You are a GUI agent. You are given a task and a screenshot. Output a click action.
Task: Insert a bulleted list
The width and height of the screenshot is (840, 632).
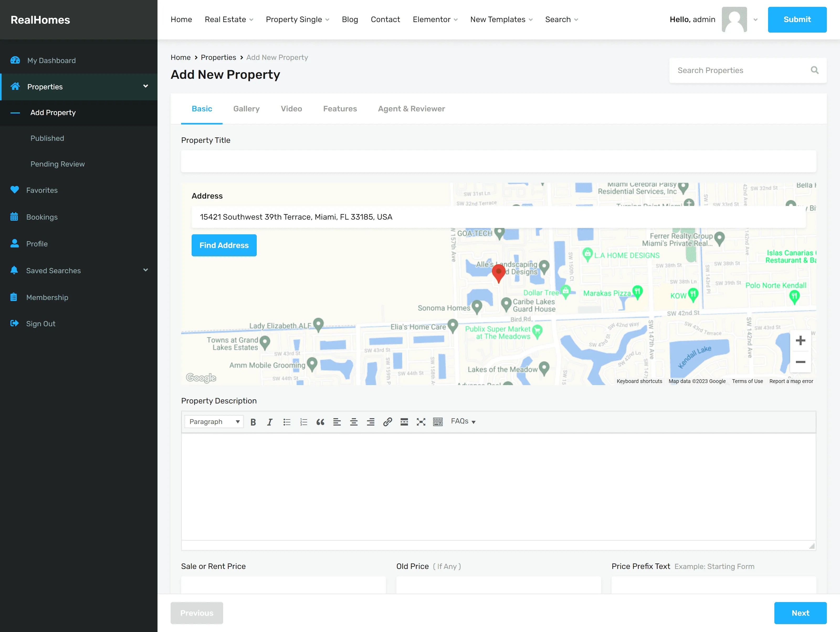pos(287,422)
